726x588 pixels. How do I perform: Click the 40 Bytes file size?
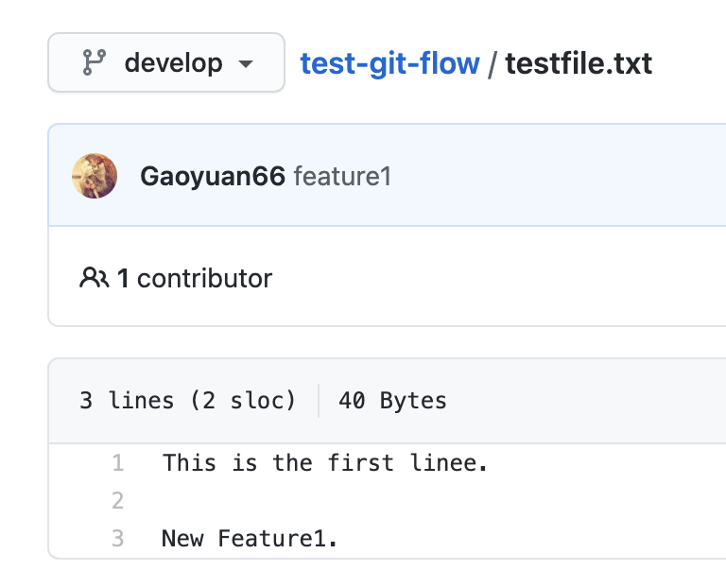click(x=392, y=401)
